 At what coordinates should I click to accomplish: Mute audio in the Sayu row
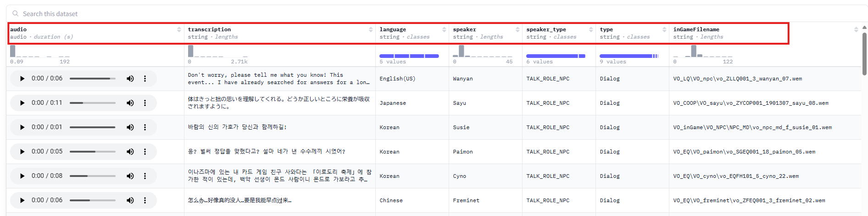pyautogui.click(x=130, y=103)
